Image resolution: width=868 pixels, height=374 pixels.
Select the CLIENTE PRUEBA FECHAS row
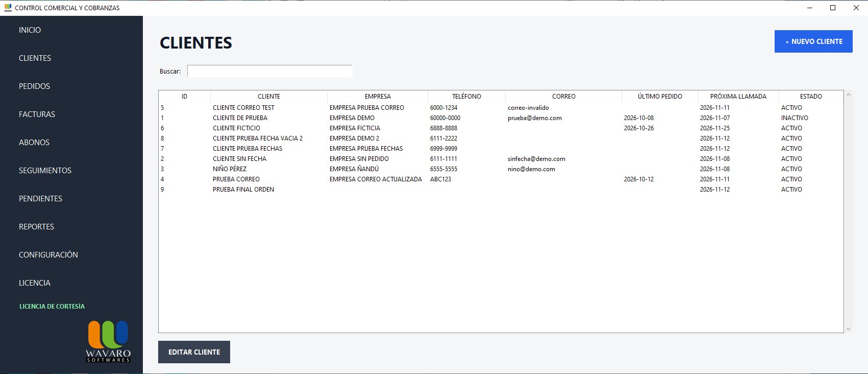click(x=501, y=149)
